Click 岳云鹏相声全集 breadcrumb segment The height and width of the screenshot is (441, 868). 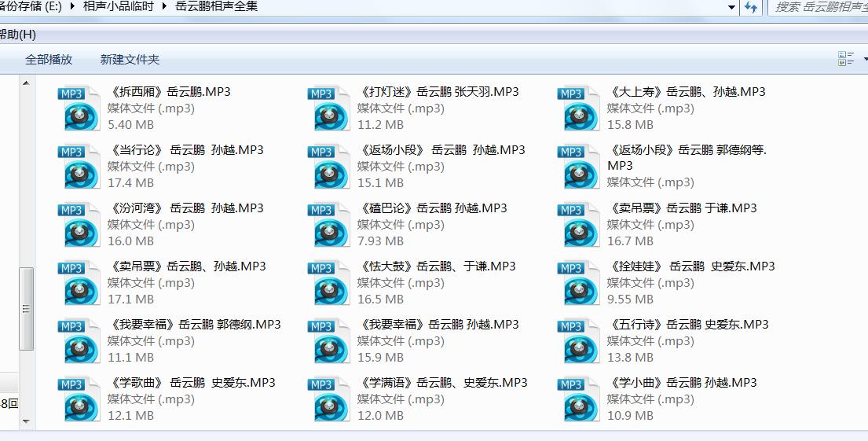[217, 6]
